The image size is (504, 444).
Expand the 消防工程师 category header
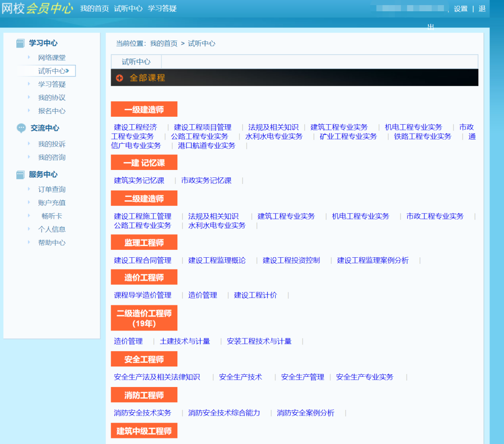tap(144, 395)
